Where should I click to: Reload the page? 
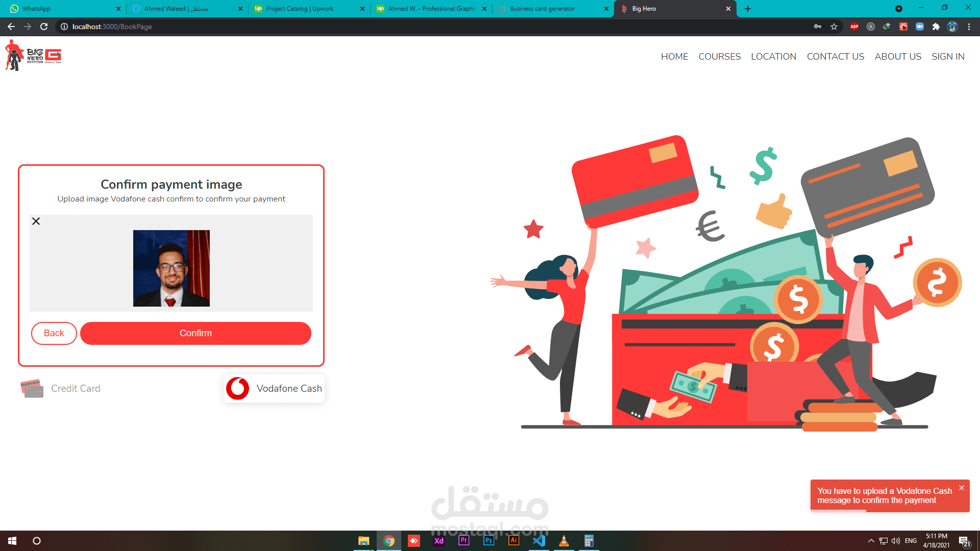click(x=44, y=27)
